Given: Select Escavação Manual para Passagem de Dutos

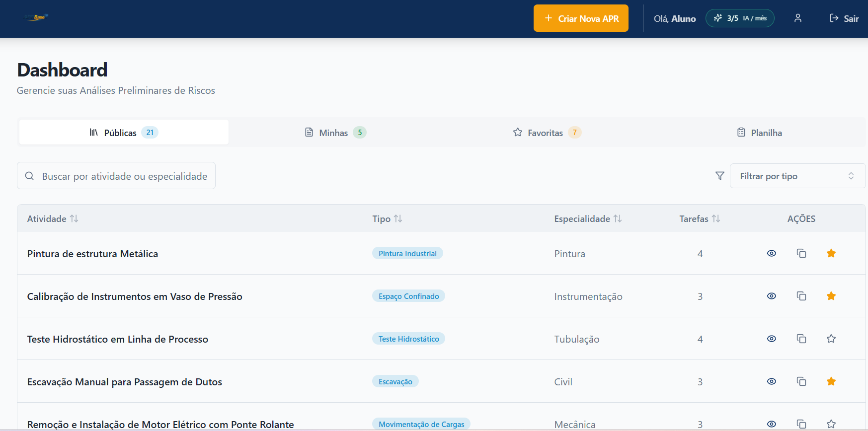Looking at the screenshot, I should (124, 382).
